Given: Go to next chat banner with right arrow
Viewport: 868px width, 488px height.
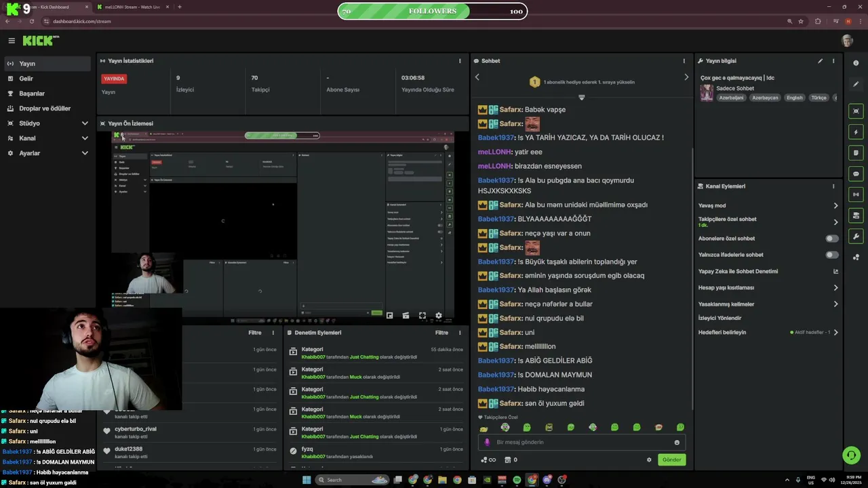Looking at the screenshot, I should (686, 77).
